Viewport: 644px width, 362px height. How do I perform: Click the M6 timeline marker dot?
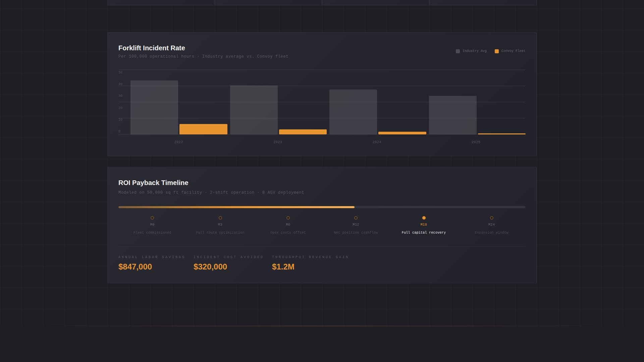(x=288, y=218)
